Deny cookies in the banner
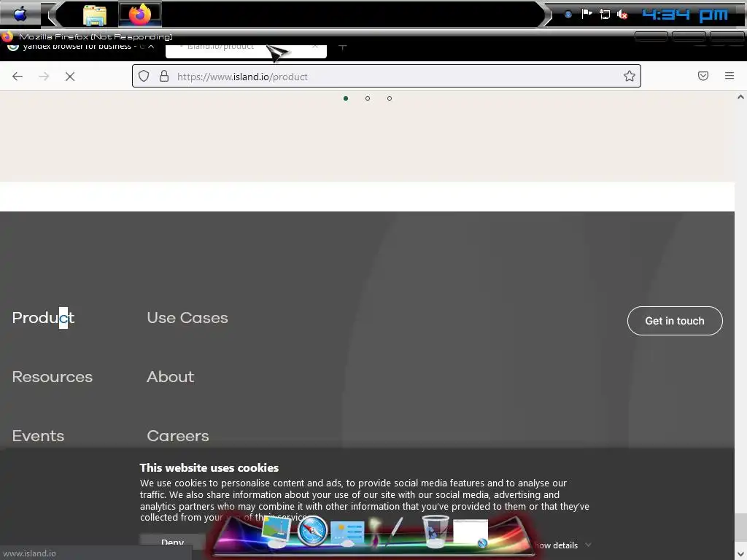 click(x=172, y=542)
